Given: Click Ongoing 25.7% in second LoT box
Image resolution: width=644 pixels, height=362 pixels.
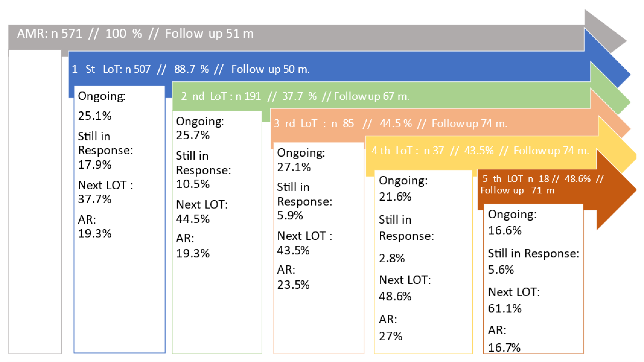Looking at the screenshot, I should click(200, 128).
